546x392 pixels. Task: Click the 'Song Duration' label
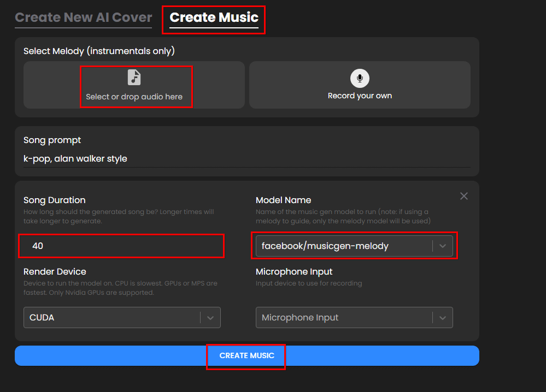[55, 200]
